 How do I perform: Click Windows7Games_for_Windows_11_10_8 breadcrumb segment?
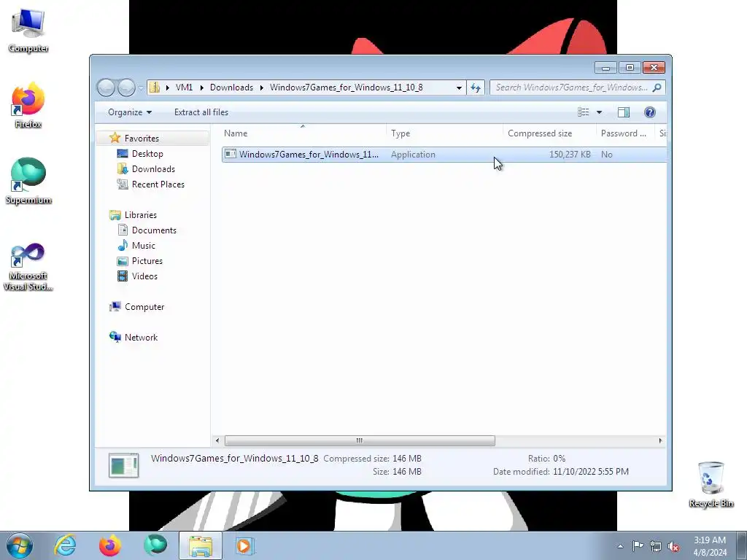click(x=347, y=87)
